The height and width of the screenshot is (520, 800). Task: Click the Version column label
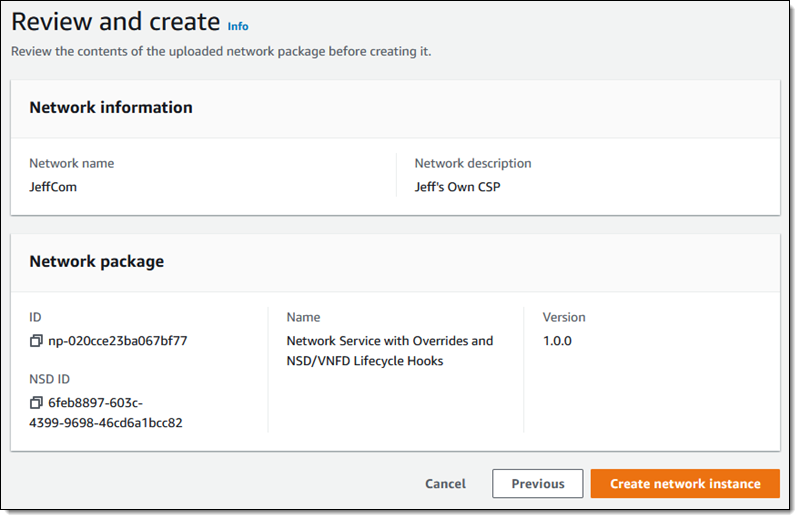click(x=564, y=317)
